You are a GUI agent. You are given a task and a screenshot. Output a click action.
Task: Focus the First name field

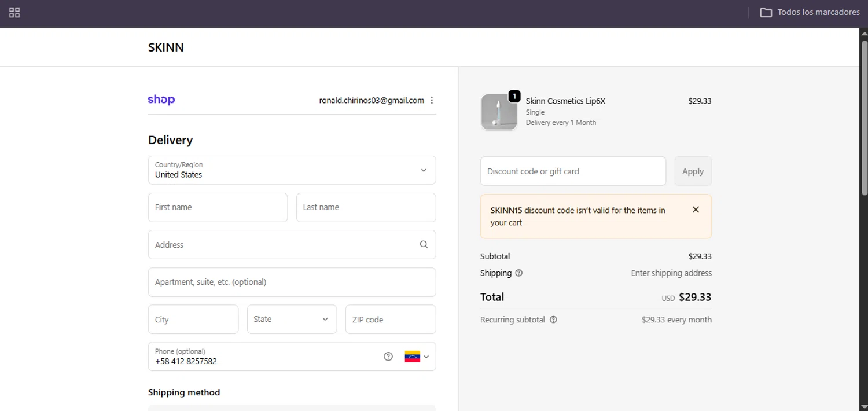coord(218,207)
